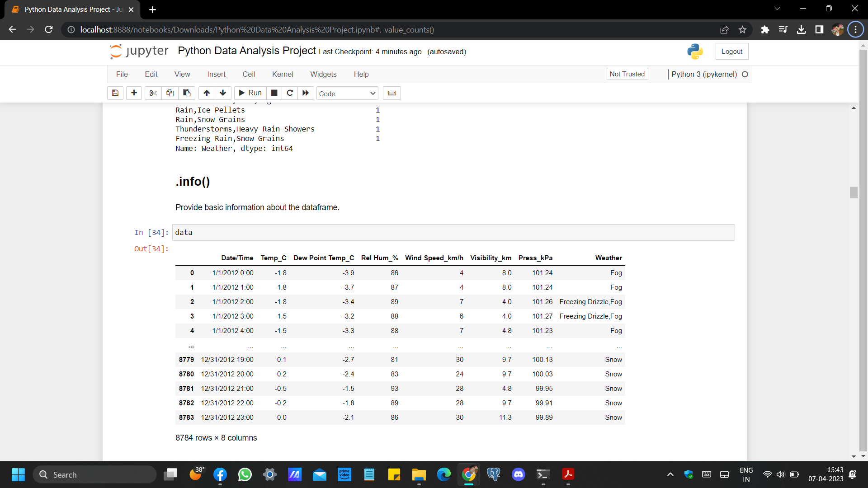Screen dimensions: 868x488
Task: Open the Widgets menu
Action: pos(323,74)
